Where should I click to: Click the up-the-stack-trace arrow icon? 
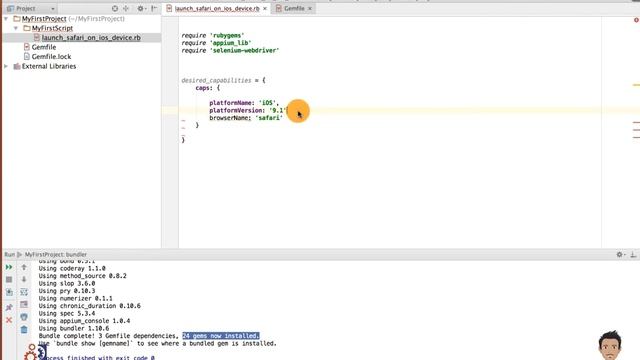pos(24,267)
